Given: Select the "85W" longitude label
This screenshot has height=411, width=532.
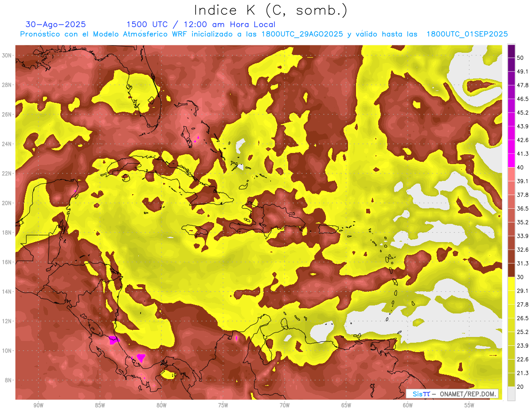Looking at the screenshot, I should pos(100,406).
